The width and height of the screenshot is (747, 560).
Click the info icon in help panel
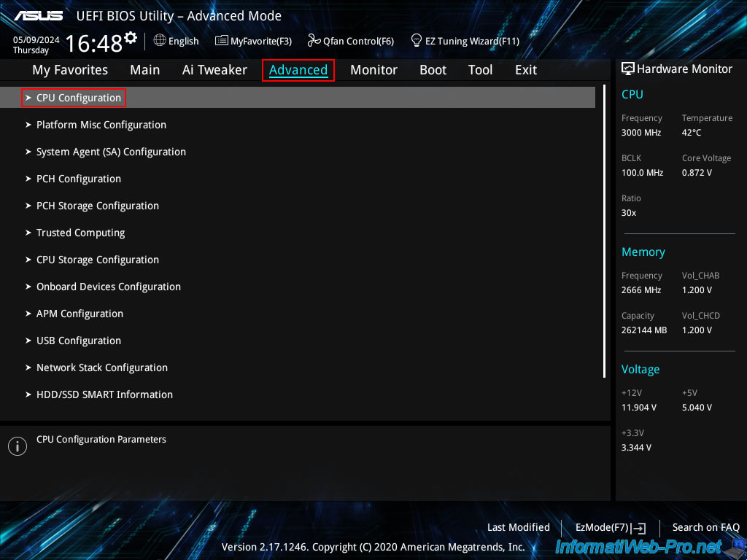click(x=17, y=446)
